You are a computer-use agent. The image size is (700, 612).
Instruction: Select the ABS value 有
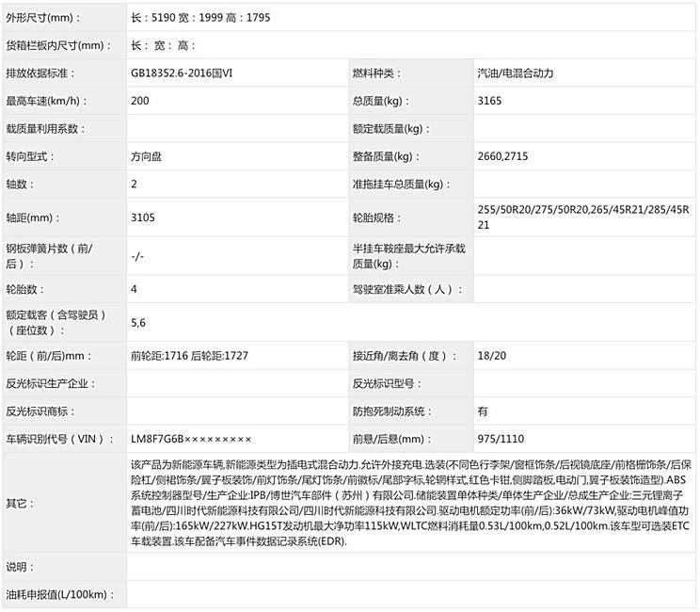(x=483, y=411)
